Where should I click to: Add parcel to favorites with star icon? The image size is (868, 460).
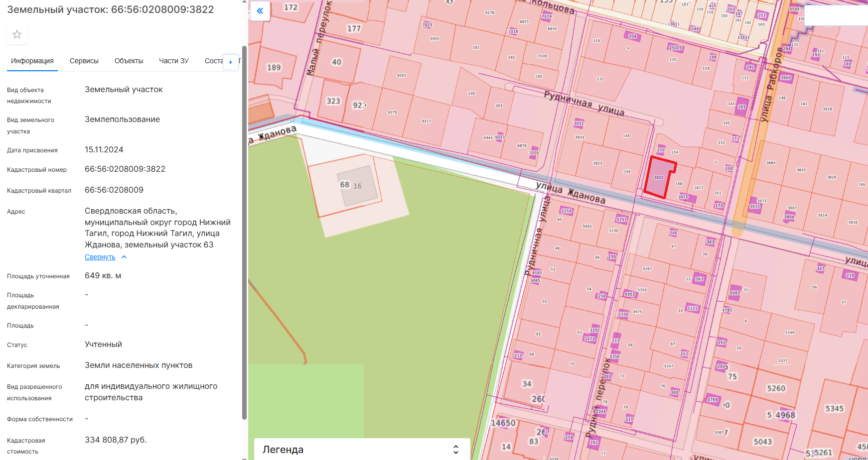(x=17, y=34)
